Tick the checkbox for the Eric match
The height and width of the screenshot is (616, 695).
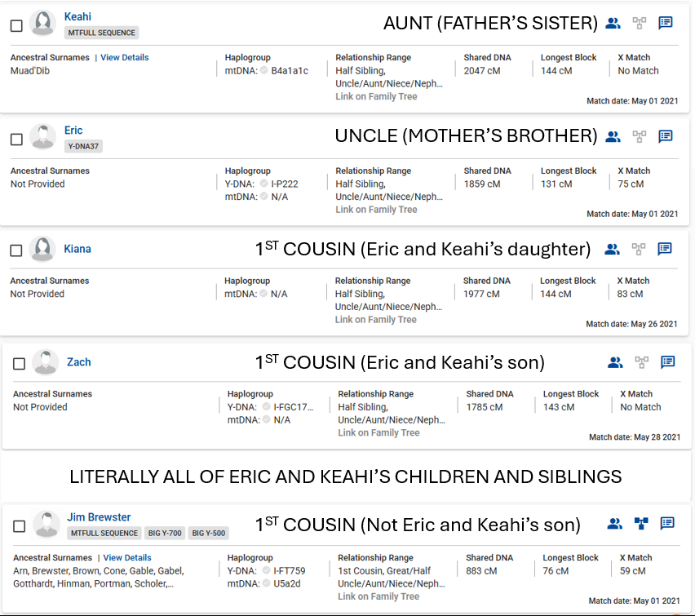16,140
